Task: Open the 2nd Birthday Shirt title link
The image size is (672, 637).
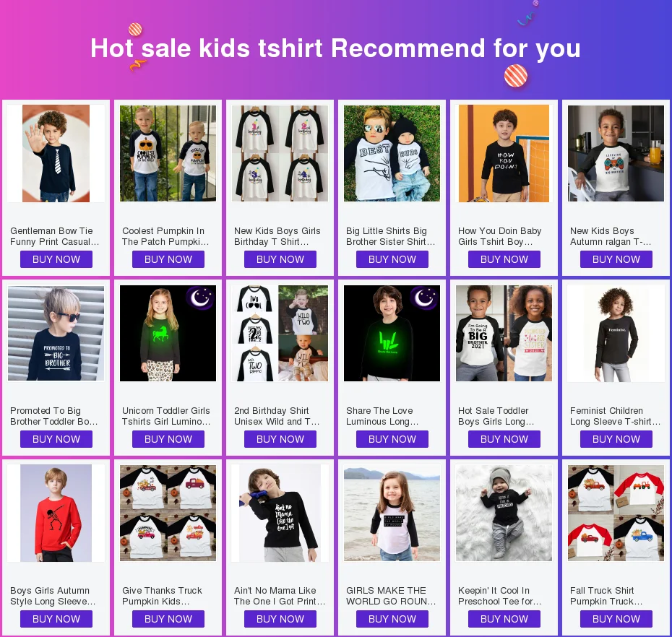Action: click(x=277, y=416)
